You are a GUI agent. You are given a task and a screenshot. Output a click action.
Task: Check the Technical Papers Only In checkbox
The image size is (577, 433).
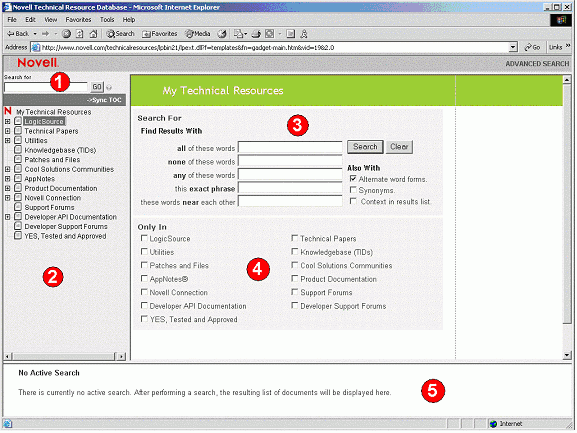pyautogui.click(x=294, y=238)
